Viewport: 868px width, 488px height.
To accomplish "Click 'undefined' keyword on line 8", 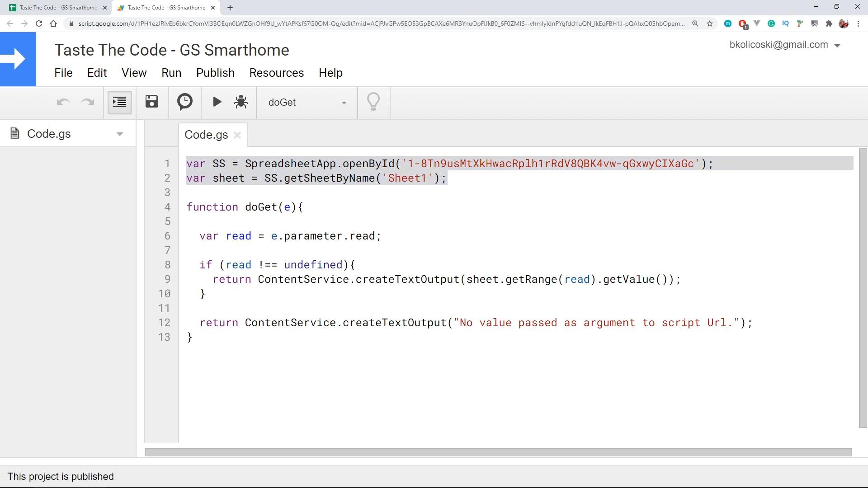I will coord(313,265).
